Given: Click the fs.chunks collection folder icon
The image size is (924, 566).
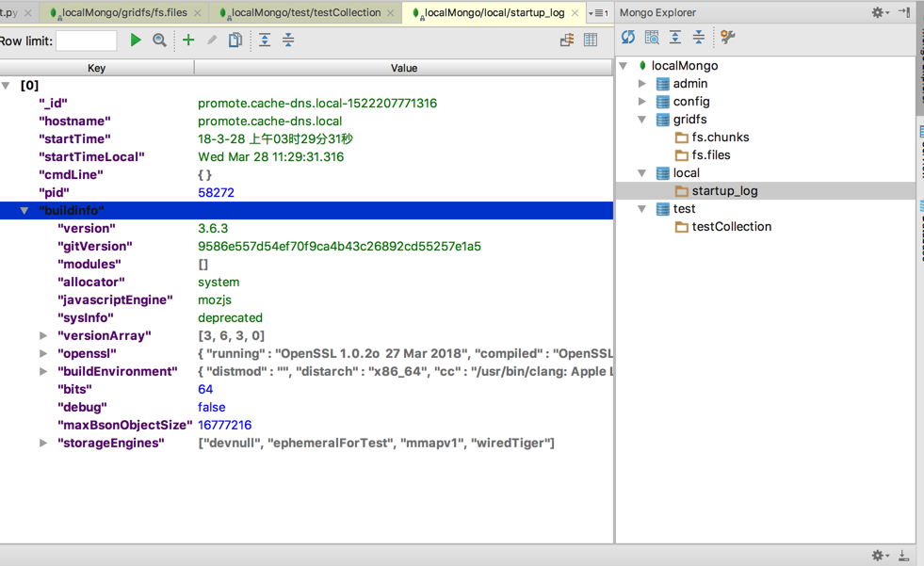Looking at the screenshot, I should (682, 137).
